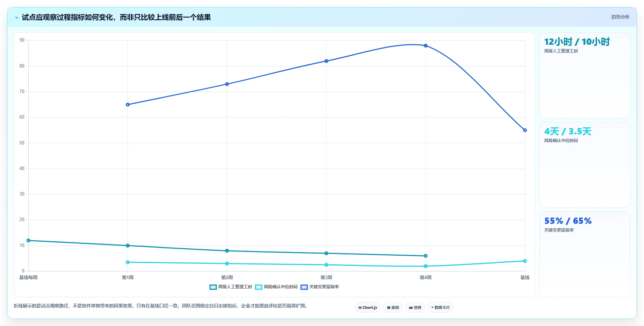Toggle the 周报人工整理工时 legend swatch
The height and width of the screenshot is (326, 644).
click(x=213, y=287)
